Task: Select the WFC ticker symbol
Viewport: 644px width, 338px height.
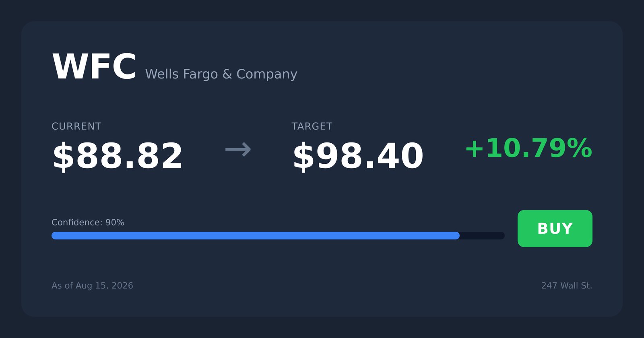Action: point(94,67)
